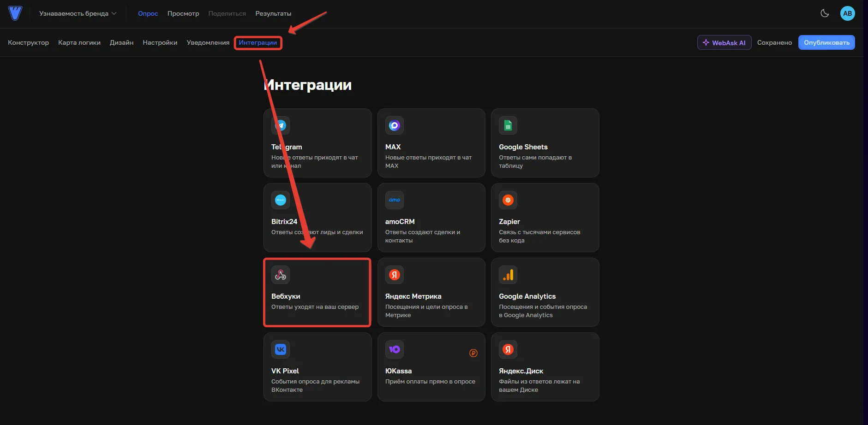
Task: Open the Уведомления section
Action: click(x=208, y=42)
